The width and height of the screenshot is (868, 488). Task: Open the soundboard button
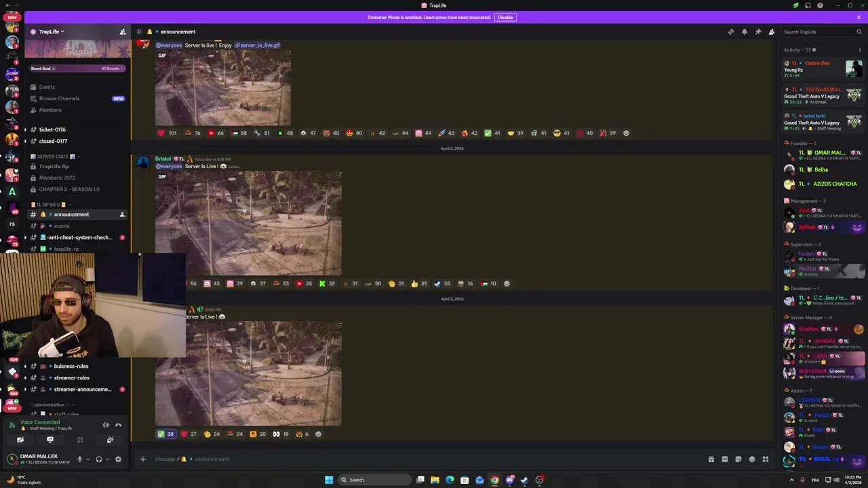110,440
